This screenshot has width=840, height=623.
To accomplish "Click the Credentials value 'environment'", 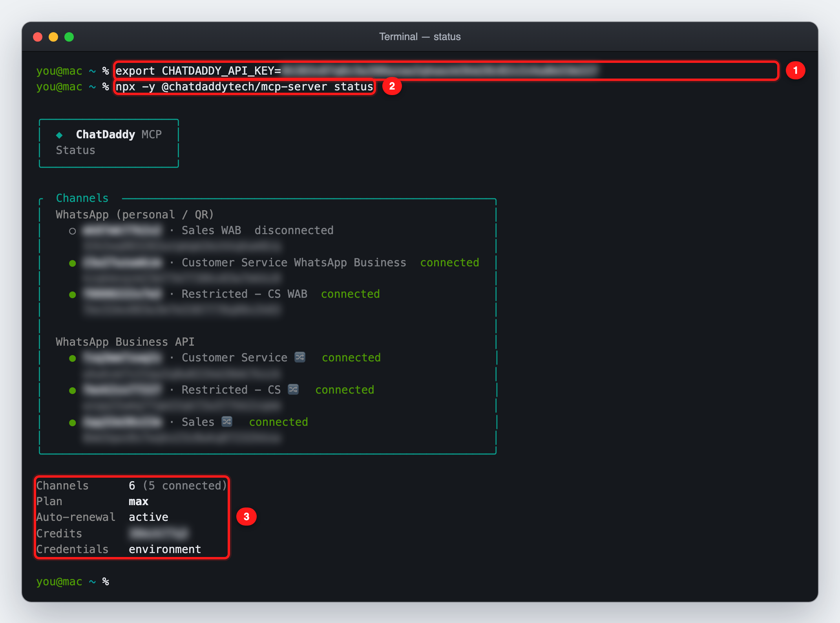I will [165, 549].
